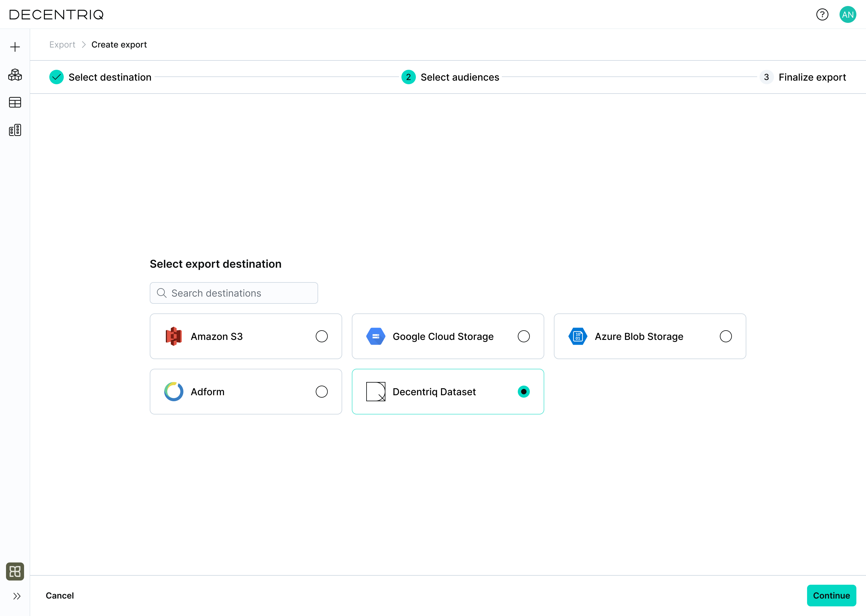Open the AN user avatar menu
Image resolution: width=866 pixels, height=616 pixels.
pyautogui.click(x=848, y=14)
